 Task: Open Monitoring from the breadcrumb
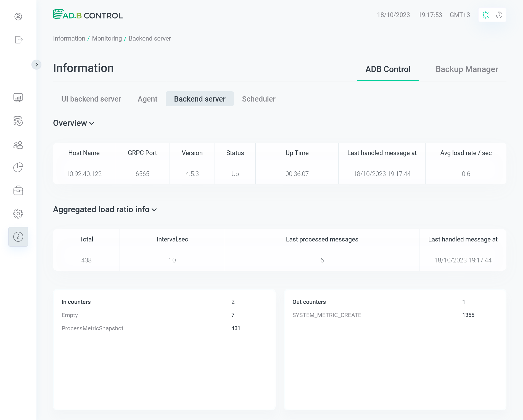coord(107,38)
